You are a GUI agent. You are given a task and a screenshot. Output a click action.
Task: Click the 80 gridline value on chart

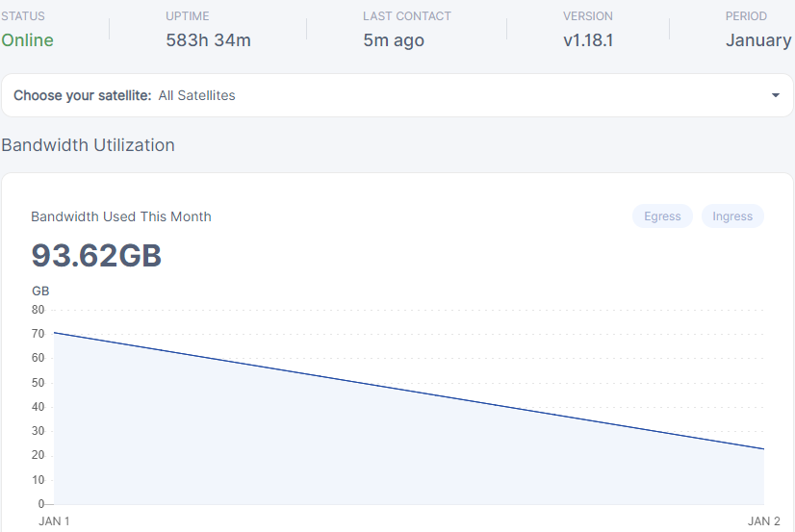click(x=38, y=310)
